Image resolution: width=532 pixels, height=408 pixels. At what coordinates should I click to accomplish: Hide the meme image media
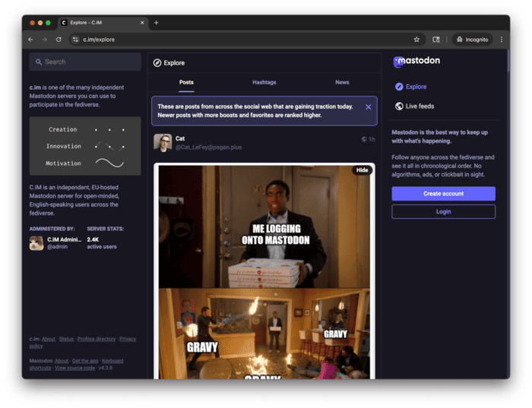(362, 170)
